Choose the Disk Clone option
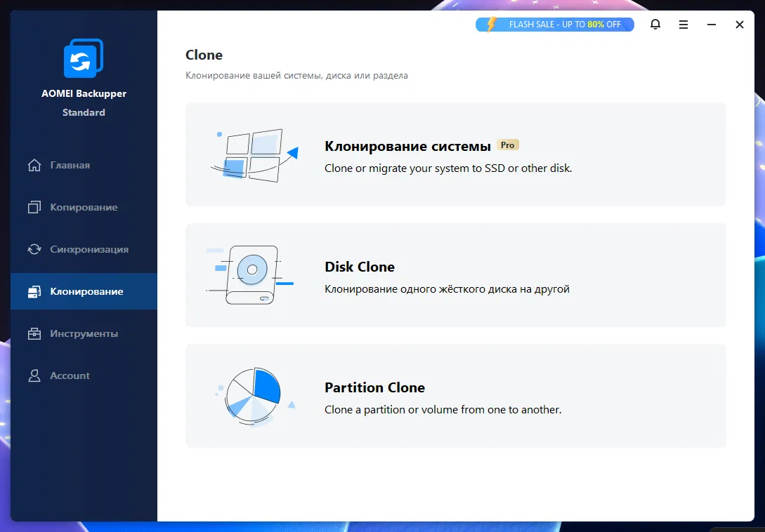The width and height of the screenshot is (765, 532). 456,275
